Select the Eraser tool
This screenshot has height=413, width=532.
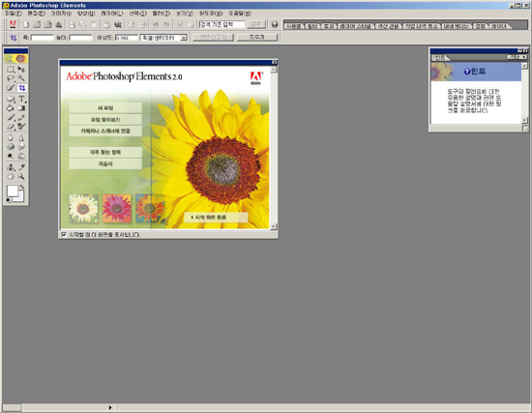coord(11,127)
